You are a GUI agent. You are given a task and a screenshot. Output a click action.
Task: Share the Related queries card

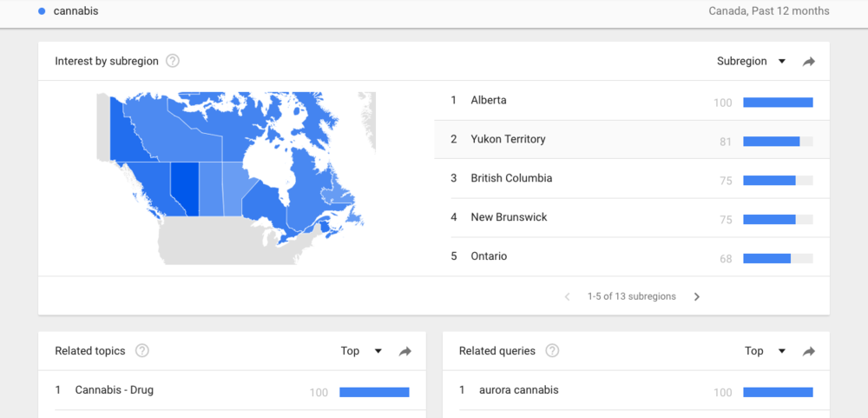coord(809,351)
